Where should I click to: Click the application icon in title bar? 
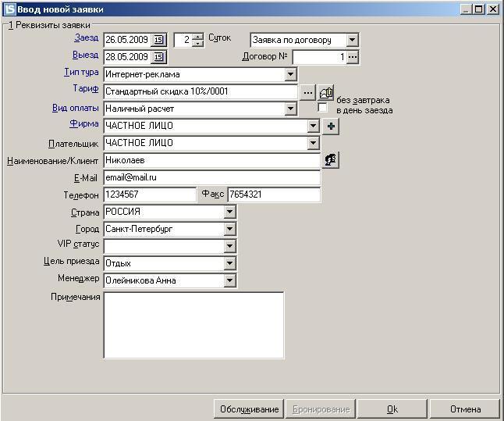[9, 9]
